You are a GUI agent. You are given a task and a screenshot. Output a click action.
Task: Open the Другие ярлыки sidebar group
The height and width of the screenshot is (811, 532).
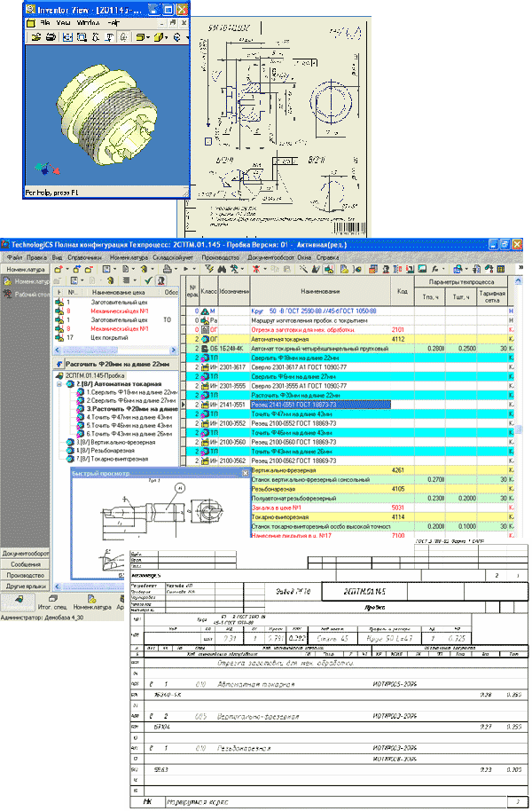click(x=26, y=586)
